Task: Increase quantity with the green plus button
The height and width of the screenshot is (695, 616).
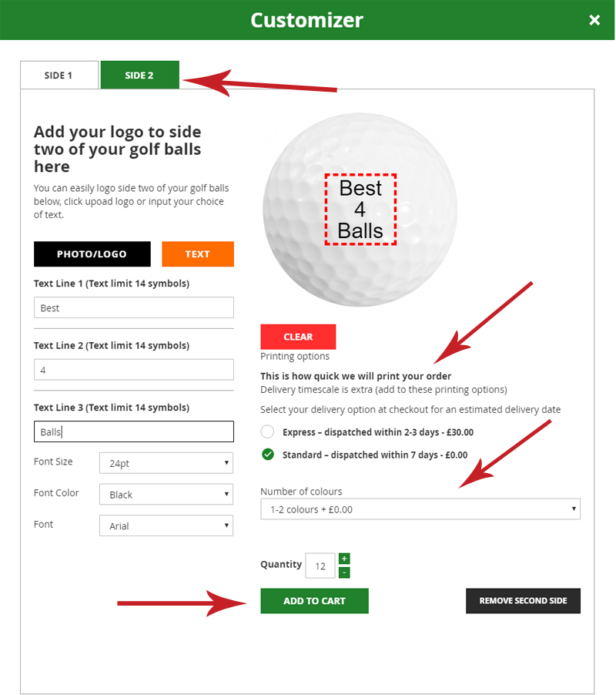Action: [344, 559]
